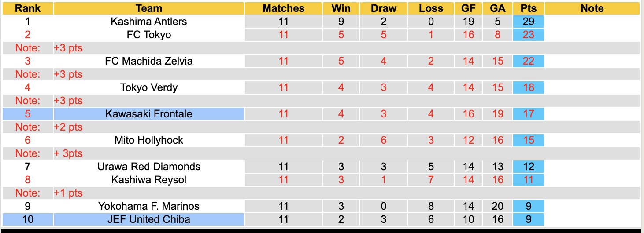Open the highlighted JEF United Chiba cell
The height and width of the screenshot is (233, 644).
(149, 219)
